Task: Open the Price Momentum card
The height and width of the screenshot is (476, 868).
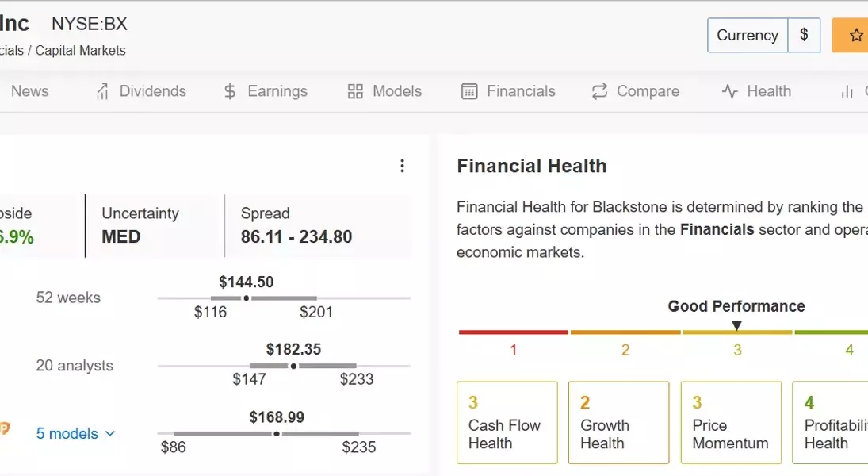Action: point(730,423)
